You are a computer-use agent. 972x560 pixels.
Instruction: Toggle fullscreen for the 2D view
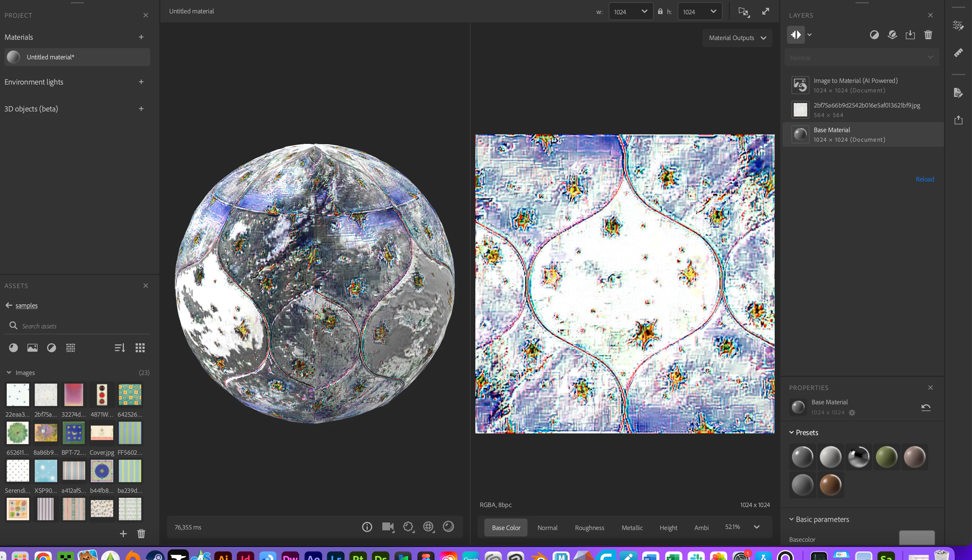tap(765, 11)
